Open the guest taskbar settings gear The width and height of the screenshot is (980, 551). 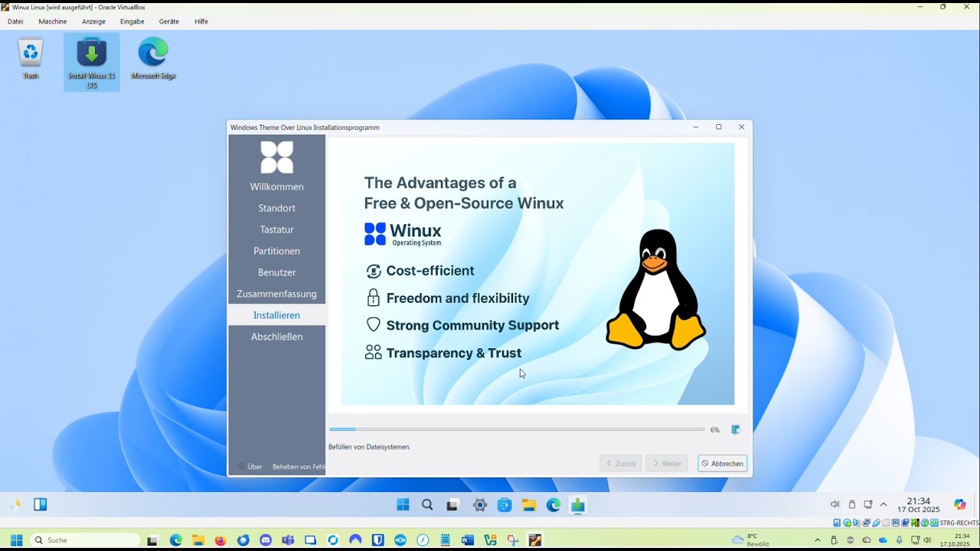[480, 505]
